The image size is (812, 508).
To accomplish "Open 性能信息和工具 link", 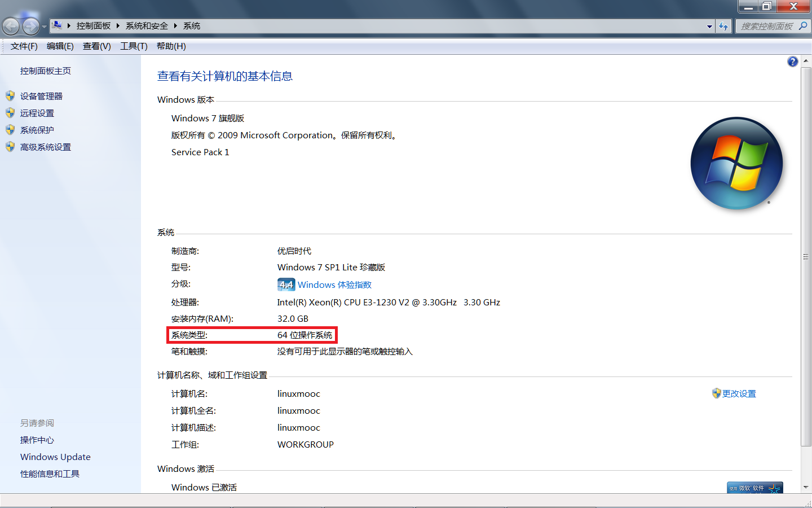I will coord(50,474).
